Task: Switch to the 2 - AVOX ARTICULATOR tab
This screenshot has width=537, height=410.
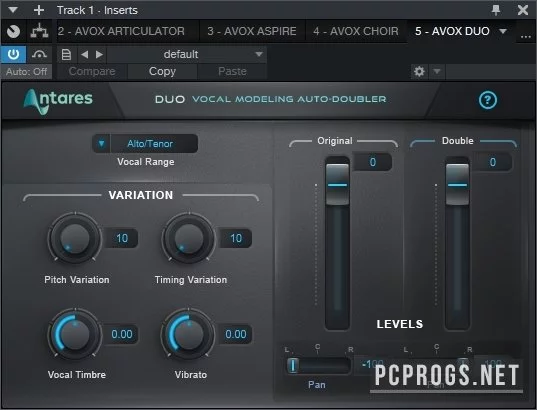Action: [121, 31]
